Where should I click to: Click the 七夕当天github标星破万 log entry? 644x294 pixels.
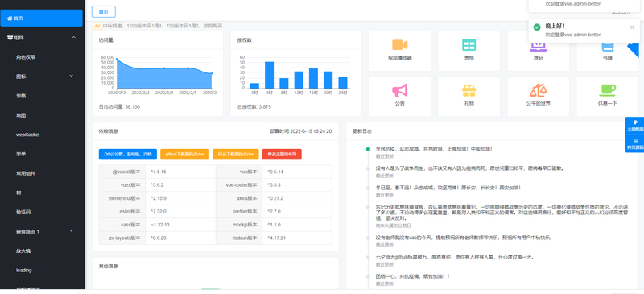pyautogui.click(x=454, y=257)
